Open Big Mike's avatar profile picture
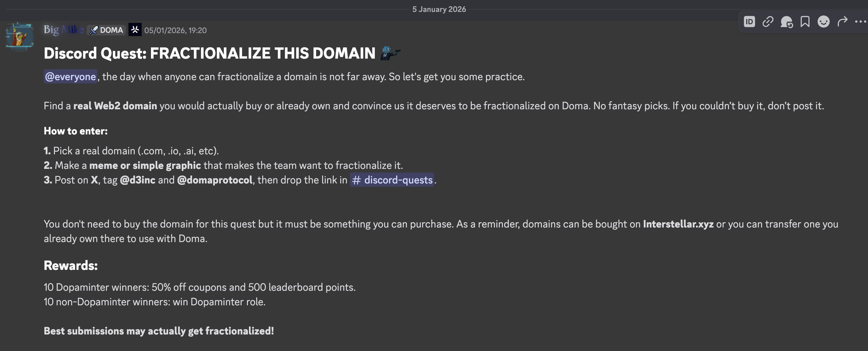 [20, 37]
